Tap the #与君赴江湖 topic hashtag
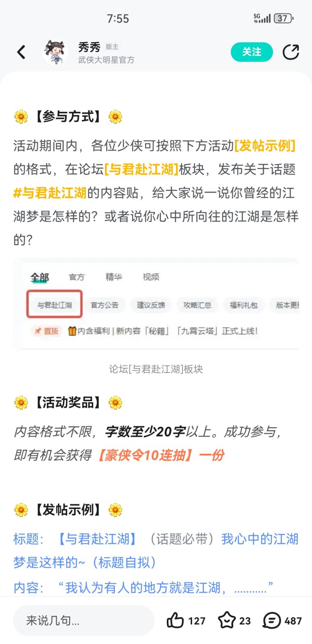 click(x=50, y=193)
